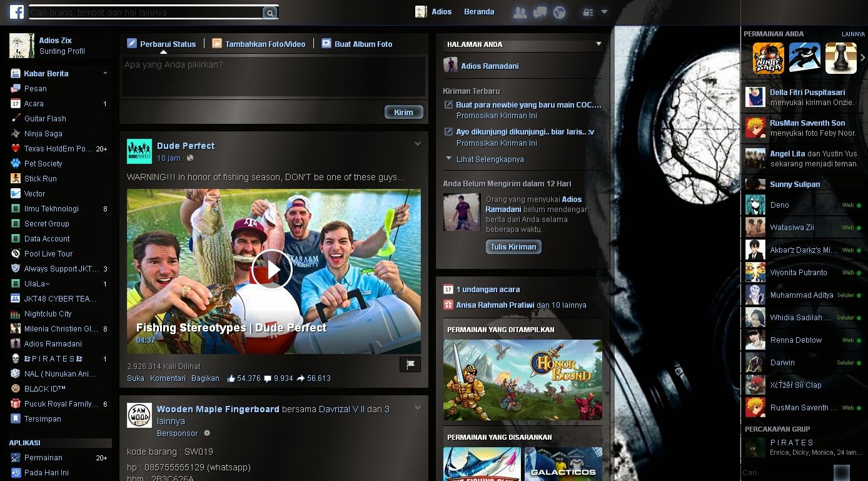The image size is (868, 481).
Task: Open Data Account group in sidebar
Action: pyautogui.click(x=47, y=239)
